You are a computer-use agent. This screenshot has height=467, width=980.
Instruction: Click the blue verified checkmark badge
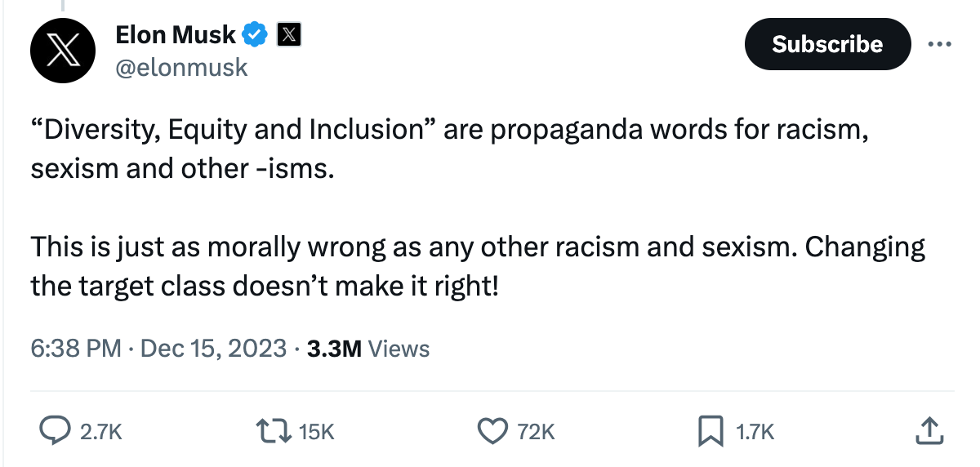(256, 35)
